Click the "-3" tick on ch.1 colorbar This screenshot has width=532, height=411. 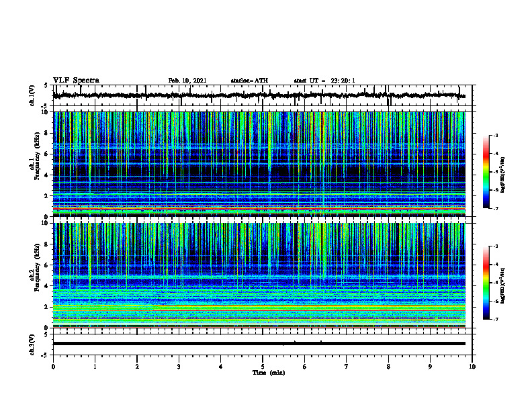(x=495, y=135)
